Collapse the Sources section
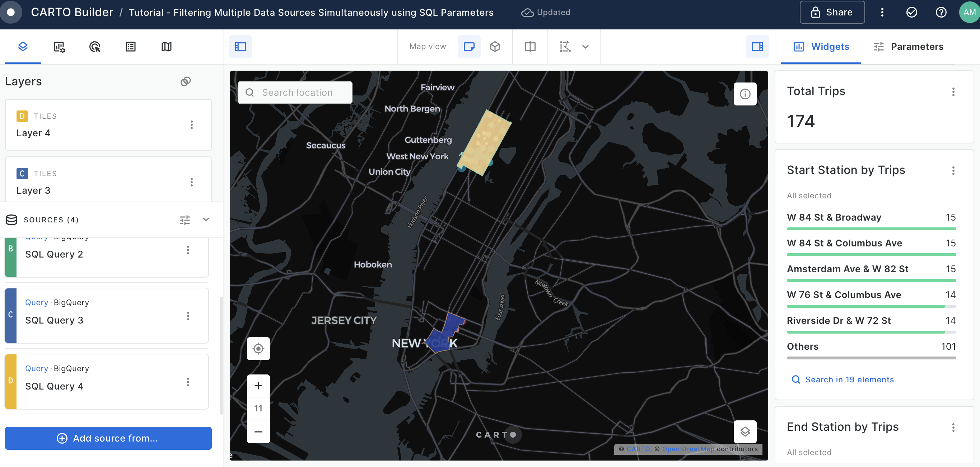The height and width of the screenshot is (467, 980). click(206, 220)
